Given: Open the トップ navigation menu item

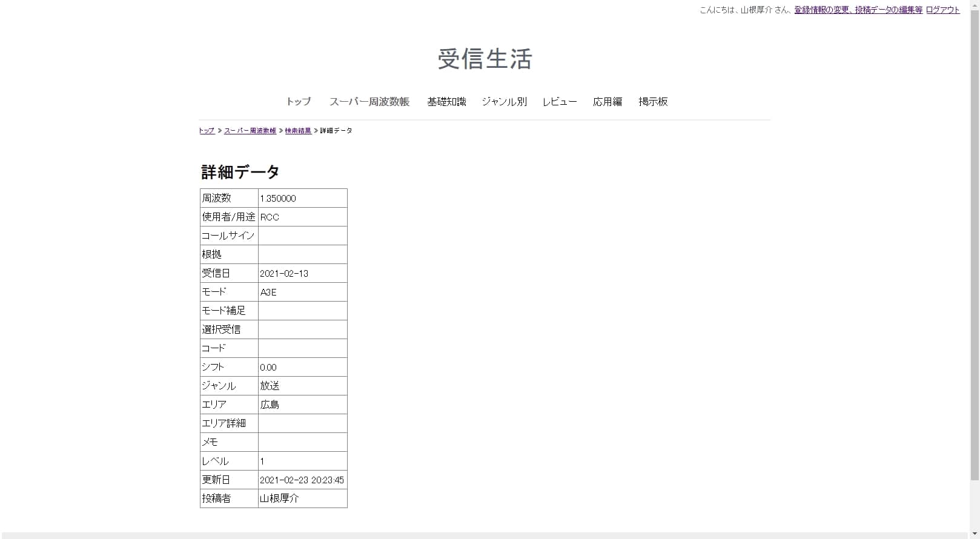Looking at the screenshot, I should 298,102.
